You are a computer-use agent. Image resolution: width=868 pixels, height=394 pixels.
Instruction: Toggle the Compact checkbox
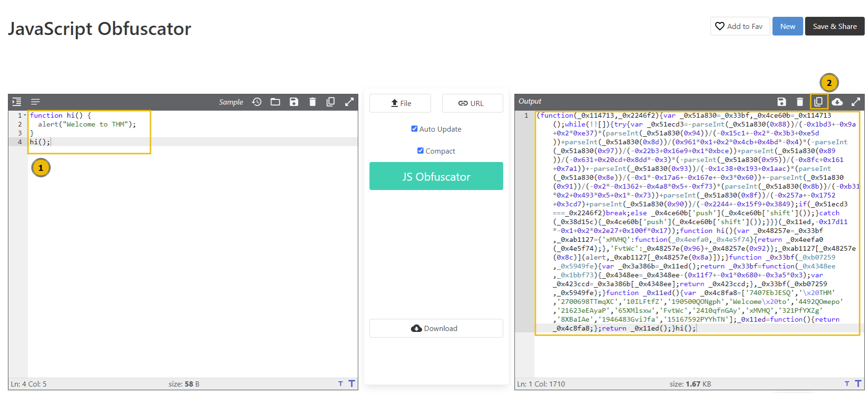pyautogui.click(x=420, y=151)
